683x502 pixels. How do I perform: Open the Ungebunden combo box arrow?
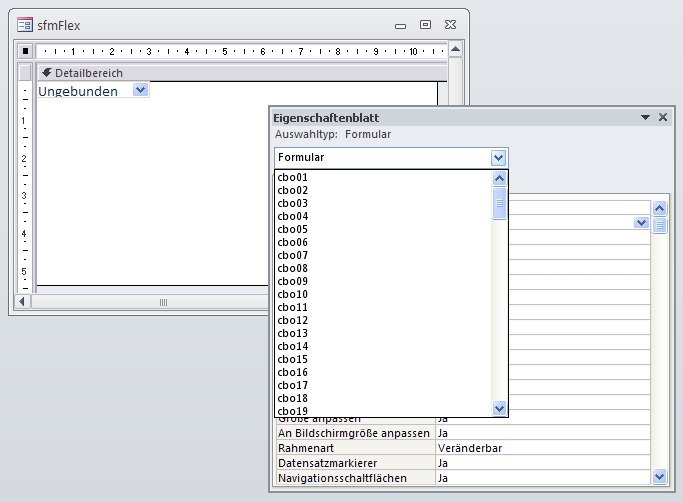[140, 90]
